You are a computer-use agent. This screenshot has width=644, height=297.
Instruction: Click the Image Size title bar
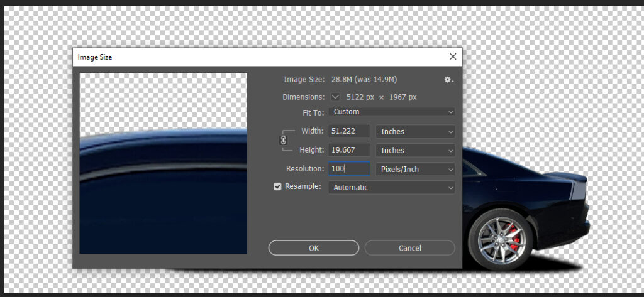click(x=252, y=57)
